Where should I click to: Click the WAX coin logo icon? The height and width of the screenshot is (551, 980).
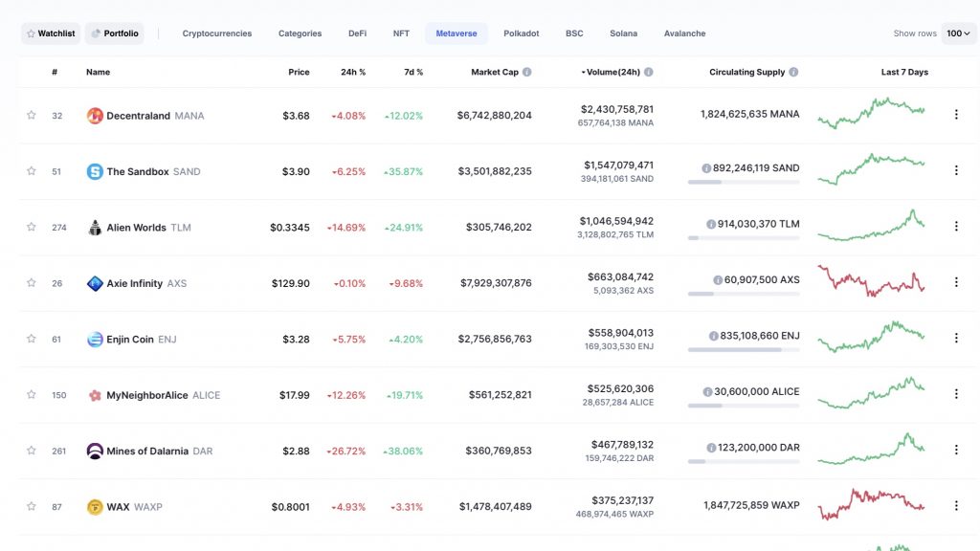click(x=95, y=507)
